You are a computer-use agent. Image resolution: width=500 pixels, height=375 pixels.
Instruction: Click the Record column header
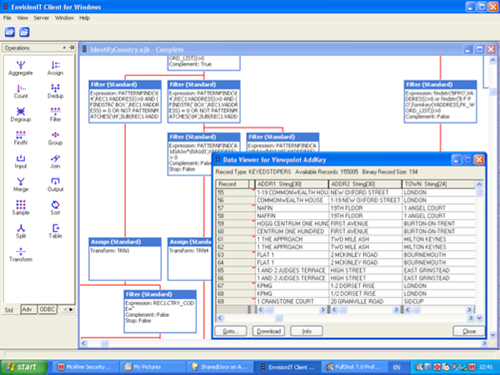(233, 184)
